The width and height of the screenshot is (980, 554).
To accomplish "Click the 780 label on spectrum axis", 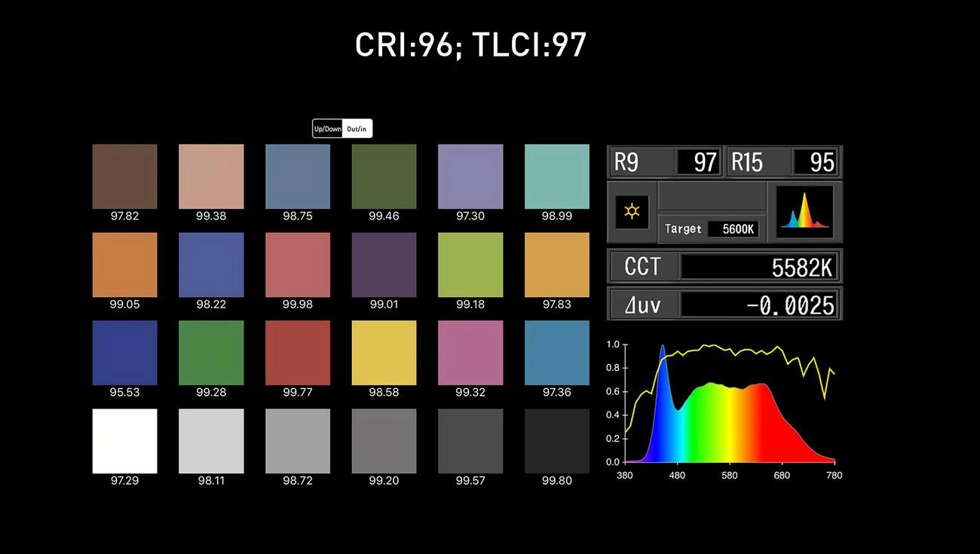I will coord(834,476).
